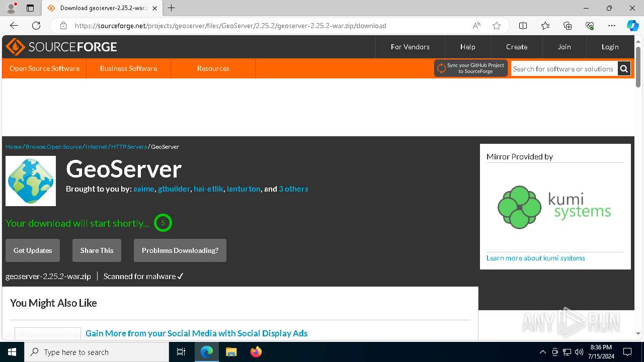
Task: Open a new tab with the plus button
Action: click(x=172, y=8)
